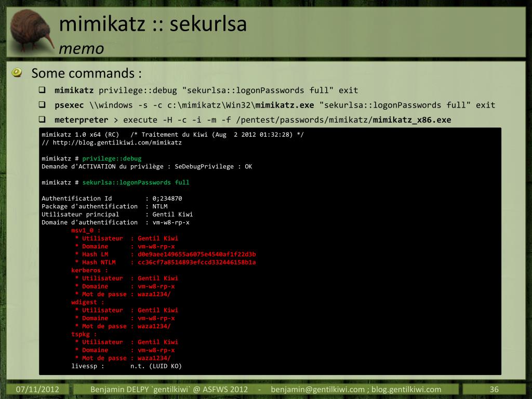The height and width of the screenshot is (399, 532).
Task: Click the square bullet before mimikatz privilege::debug
Action: click(42, 90)
